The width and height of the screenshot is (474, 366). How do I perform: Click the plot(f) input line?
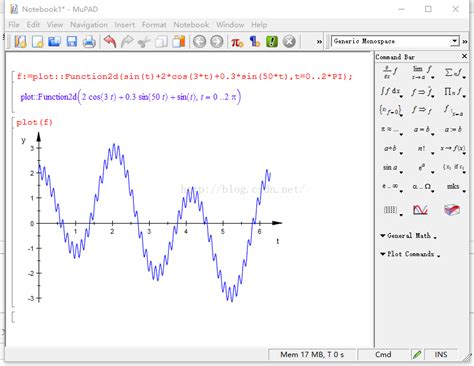click(34, 122)
